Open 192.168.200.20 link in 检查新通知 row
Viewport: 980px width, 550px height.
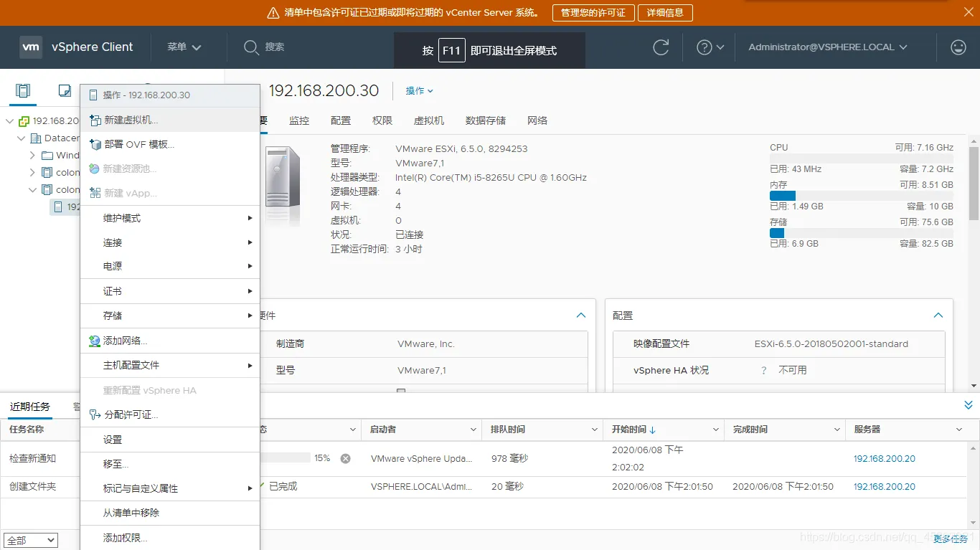click(x=885, y=459)
